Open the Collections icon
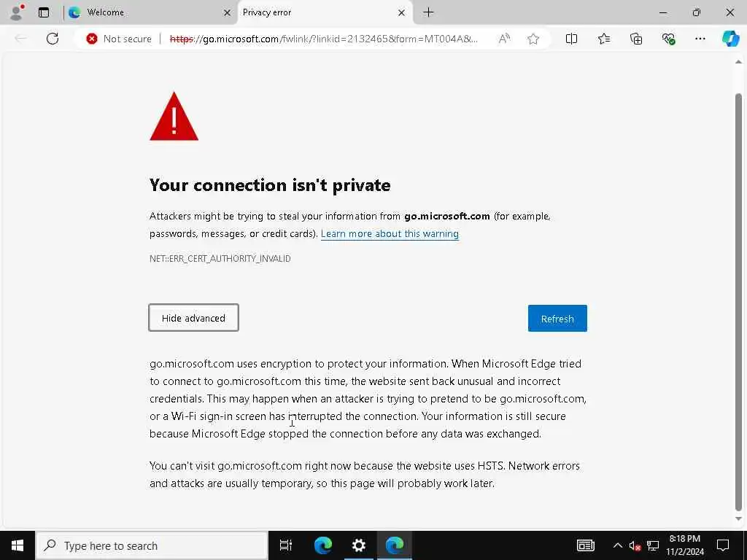747x560 pixels. (636, 39)
